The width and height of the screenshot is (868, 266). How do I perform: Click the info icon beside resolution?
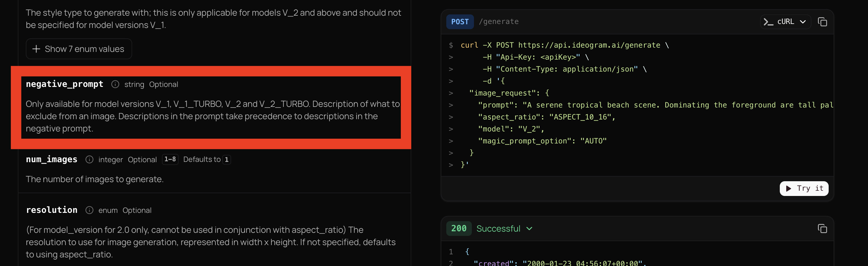coord(89,210)
